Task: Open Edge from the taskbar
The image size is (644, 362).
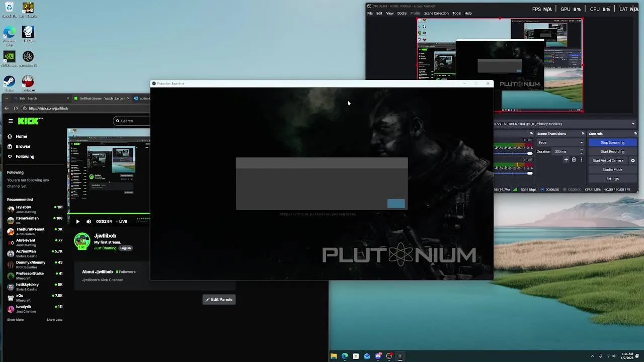Action: (345, 356)
